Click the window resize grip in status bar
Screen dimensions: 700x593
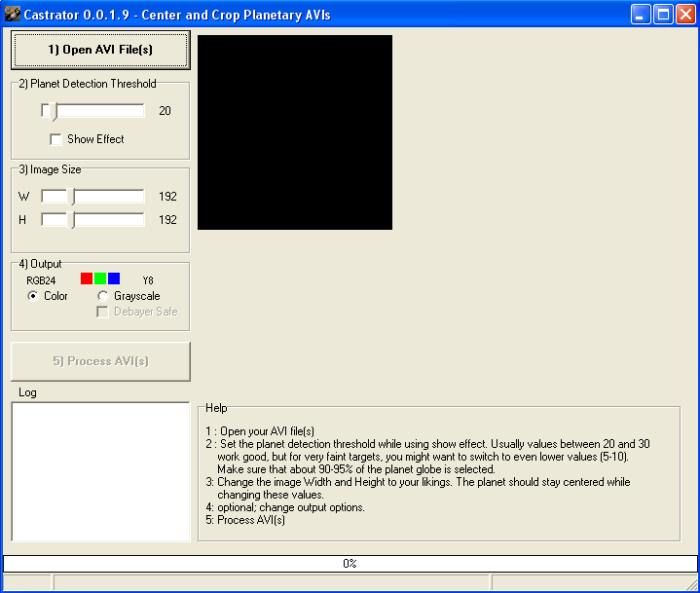click(x=691, y=583)
